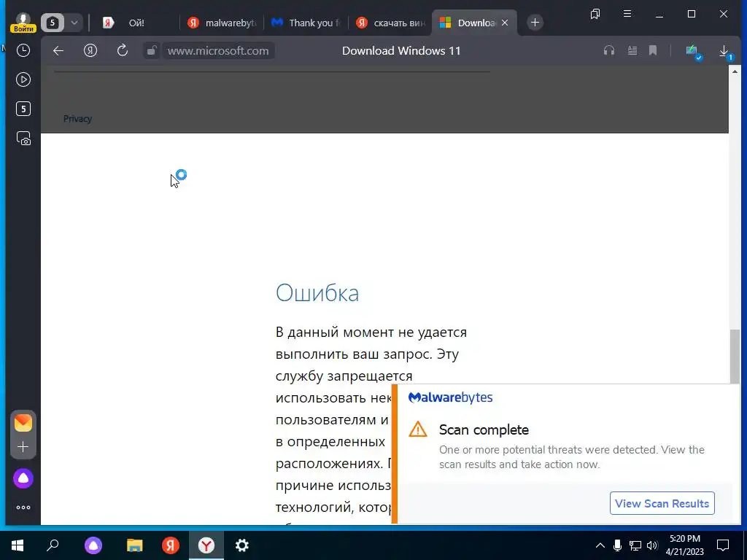Click the tab counter showing 5
Screen dimensions: 747x560
[x=53, y=23]
